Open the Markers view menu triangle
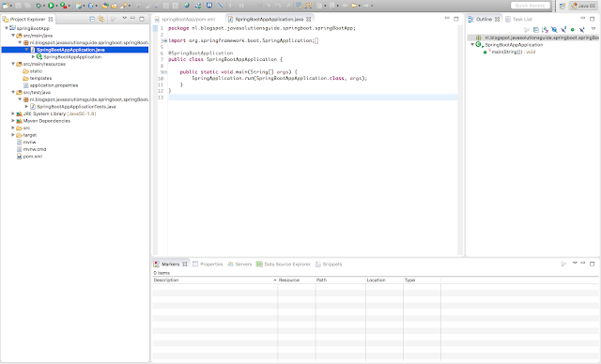This screenshot has height=364, width=601. [575, 263]
